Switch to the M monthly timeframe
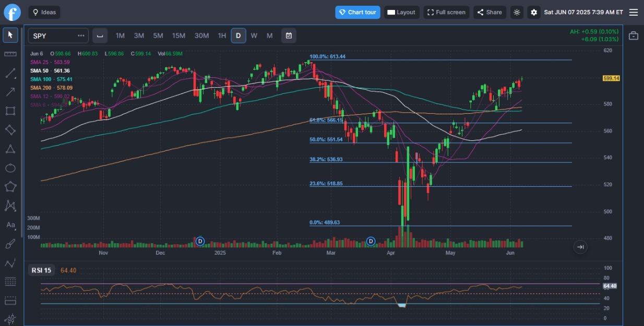Image resolution: width=644 pixels, height=326 pixels. [270, 35]
